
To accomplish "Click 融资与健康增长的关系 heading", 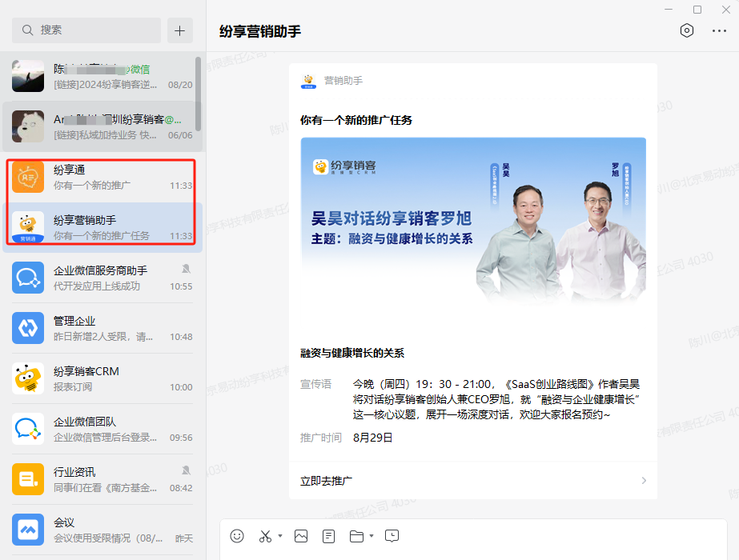I will tap(352, 354).
